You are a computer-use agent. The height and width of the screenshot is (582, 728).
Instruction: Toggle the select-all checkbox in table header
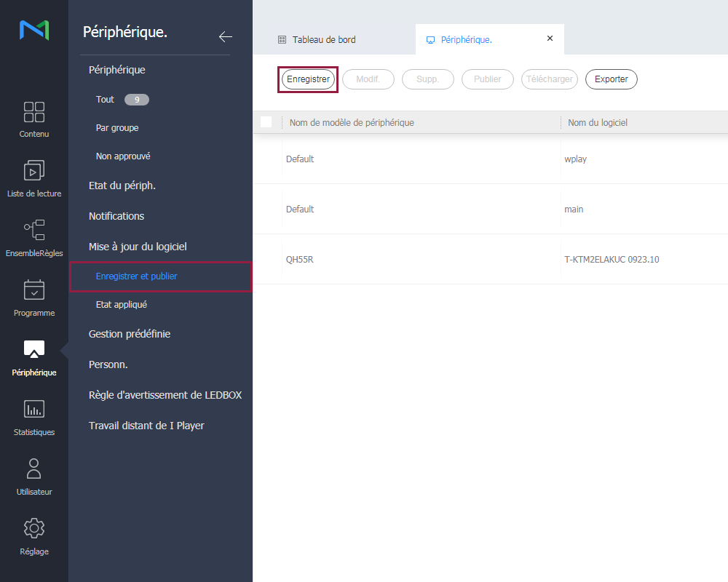(x=266, y=122)
